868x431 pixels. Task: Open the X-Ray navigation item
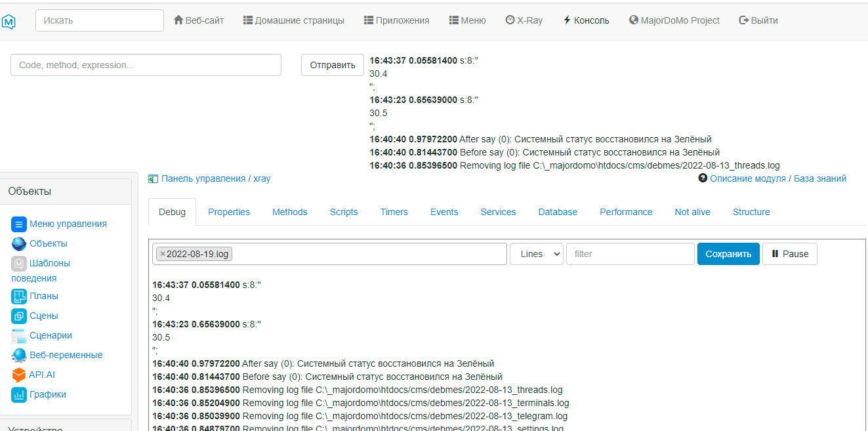[x=524, y=20]
